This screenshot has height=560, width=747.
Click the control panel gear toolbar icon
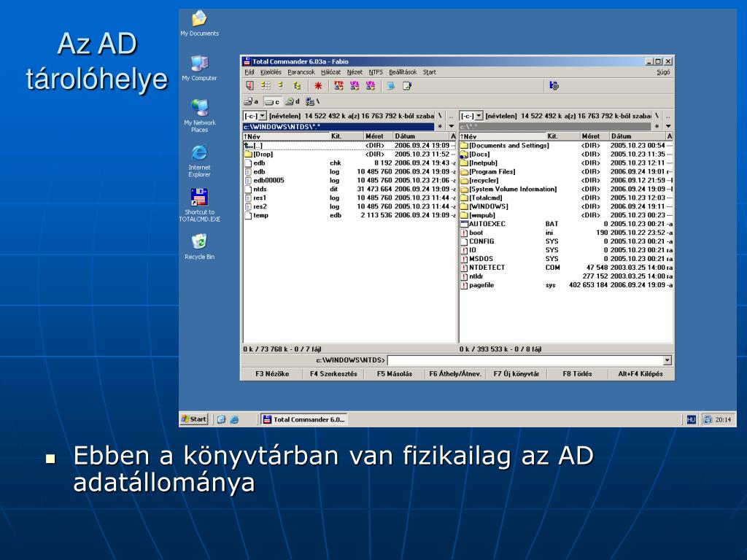coord(554,86)
